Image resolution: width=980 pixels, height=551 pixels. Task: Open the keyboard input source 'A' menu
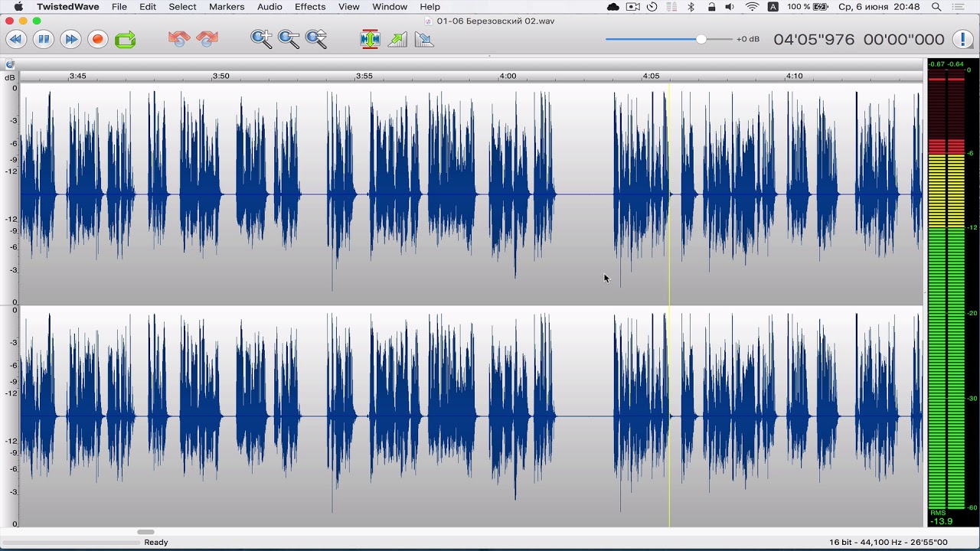pos(773,7)
